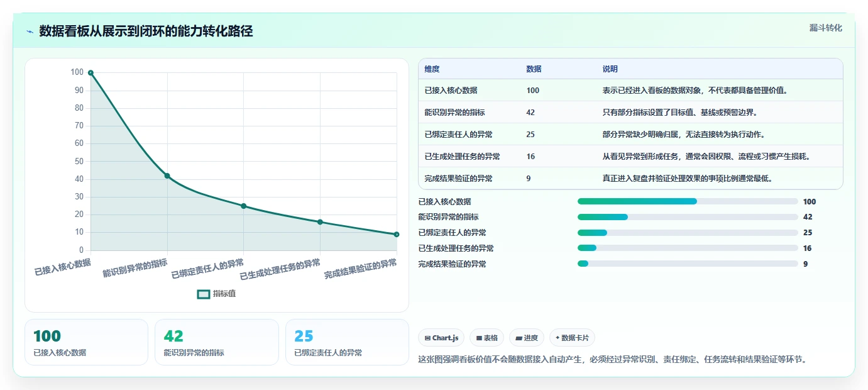Click the footer note starting 这张图强调看板价值
Image resolution: width=868 pixels, height=390 pixels.
(x=612, y=360)
